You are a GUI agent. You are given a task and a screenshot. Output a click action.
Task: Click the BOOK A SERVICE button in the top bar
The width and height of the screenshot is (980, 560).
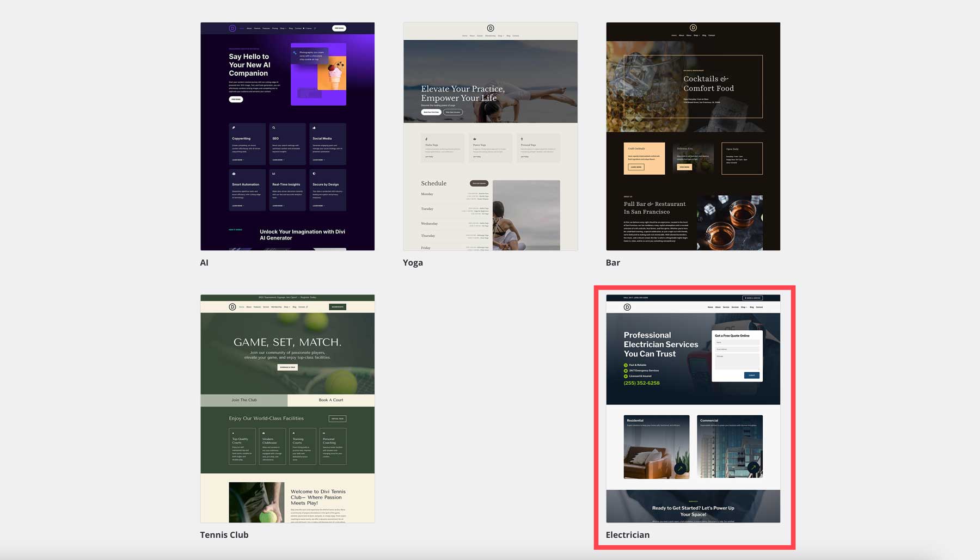pyautogui.click(x=752, y=298)
